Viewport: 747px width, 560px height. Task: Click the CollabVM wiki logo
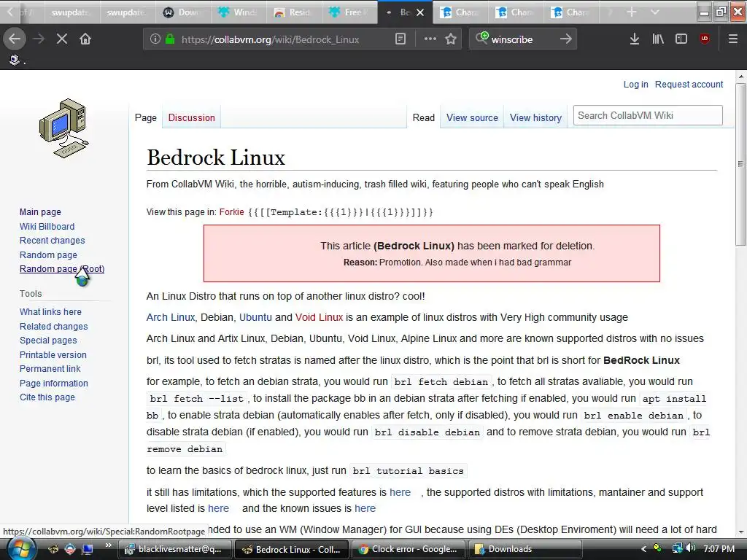click(64, 128)
